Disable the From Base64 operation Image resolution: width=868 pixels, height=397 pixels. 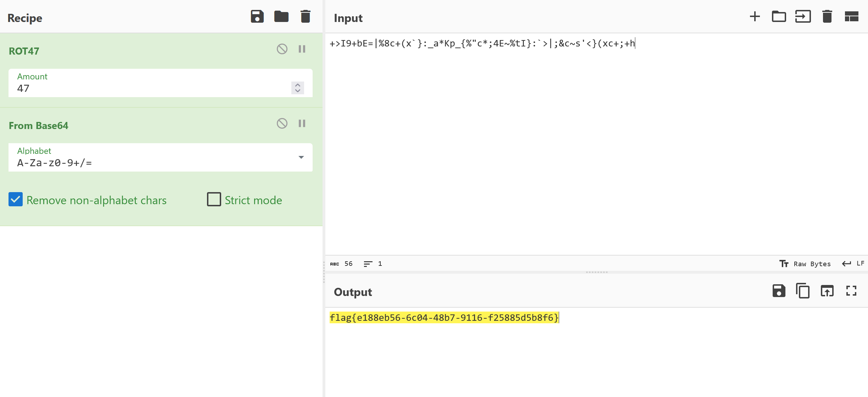coord(282,123)
